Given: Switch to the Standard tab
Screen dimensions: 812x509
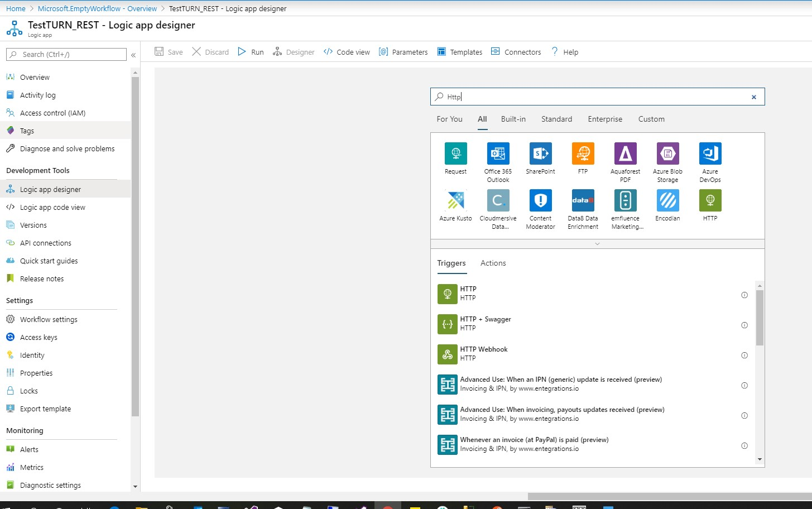Looking at the screenshot, I should coord(556,119).
